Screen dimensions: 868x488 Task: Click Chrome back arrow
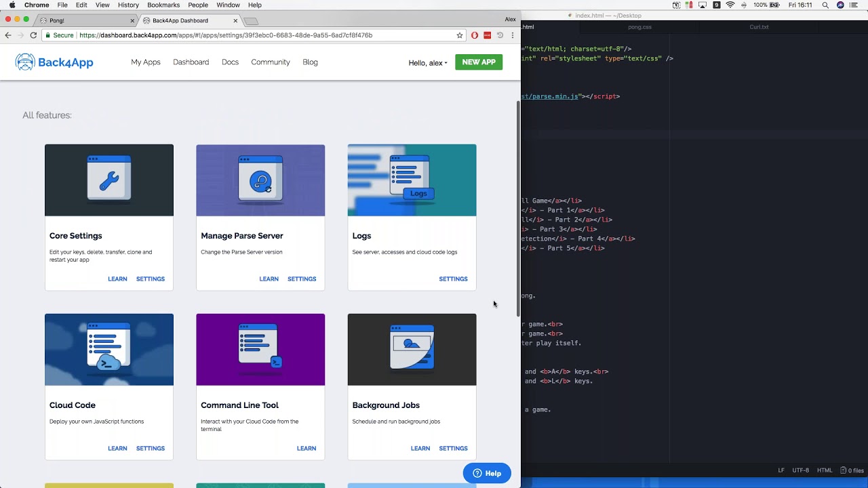[x=8, y=35]
